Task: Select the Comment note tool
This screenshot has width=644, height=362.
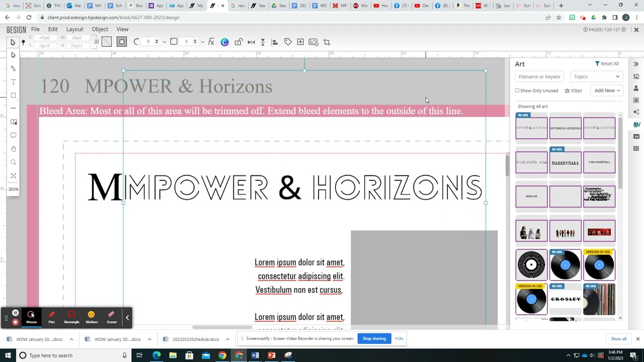Action: pos(13,135)
